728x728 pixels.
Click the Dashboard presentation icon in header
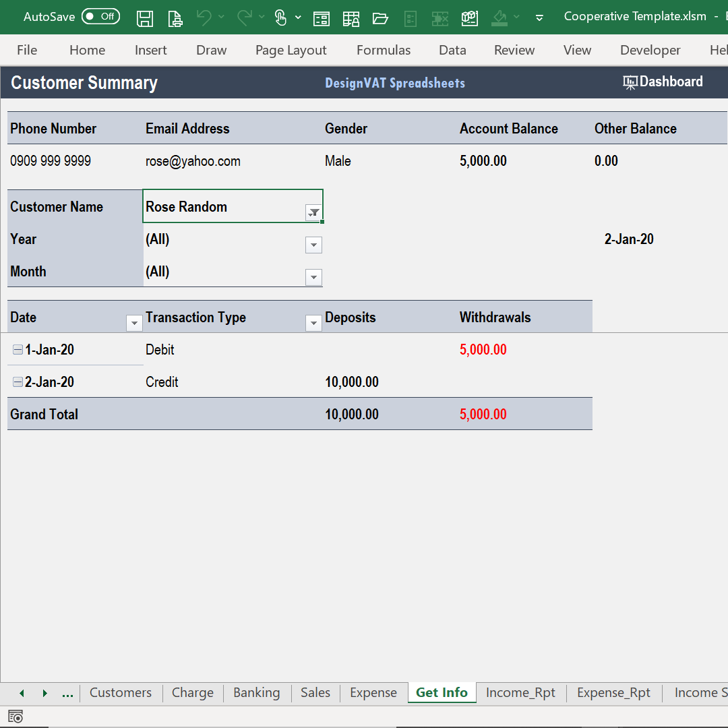click(630, 82)
